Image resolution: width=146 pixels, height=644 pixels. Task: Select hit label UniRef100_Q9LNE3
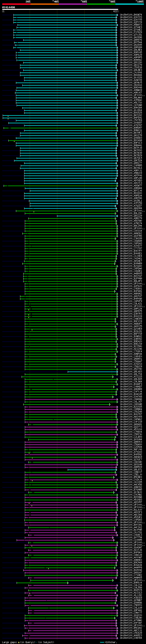131,70
